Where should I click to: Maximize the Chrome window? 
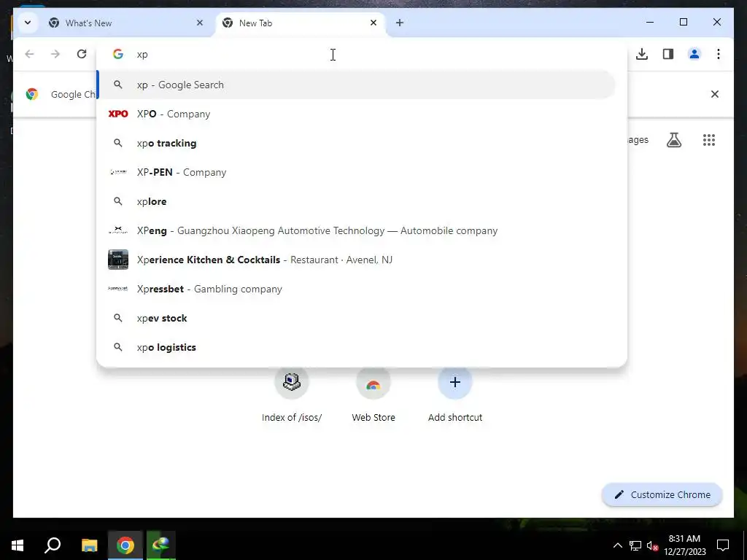coord(683,22)
